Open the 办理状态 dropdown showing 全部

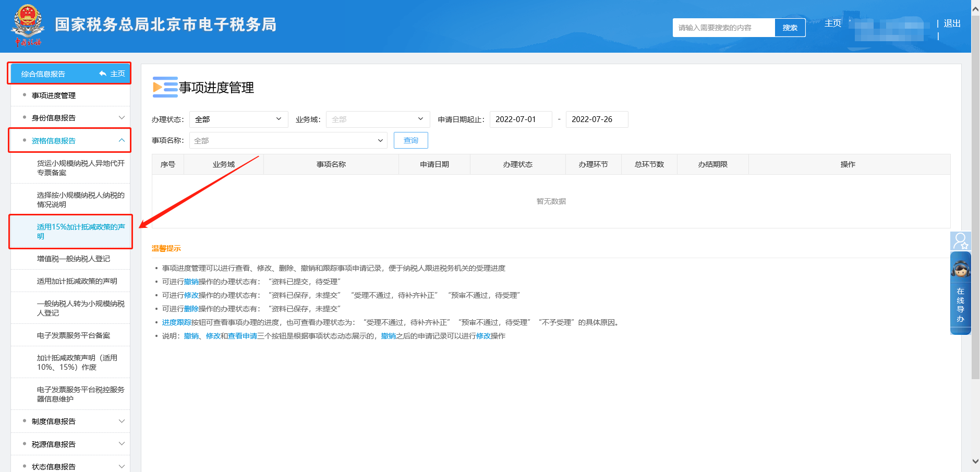pos(238,119)
